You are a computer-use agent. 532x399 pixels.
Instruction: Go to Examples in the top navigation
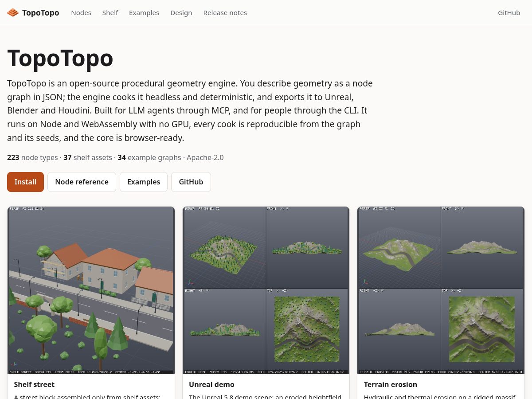144,13
